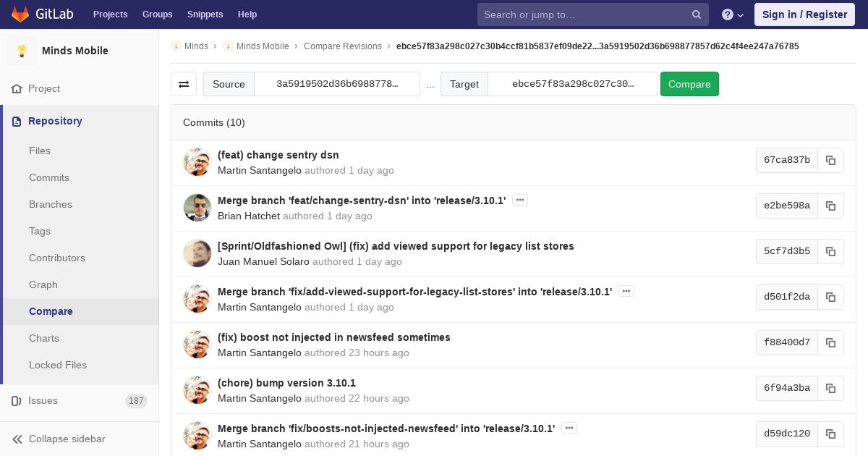Click the green Compare button
The height and width of the screenshot is (456, 868).
[689, 84]
